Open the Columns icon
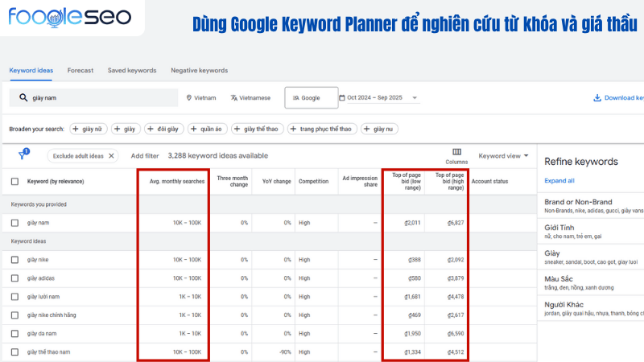 pyautogui.click(x=456, y=152)
